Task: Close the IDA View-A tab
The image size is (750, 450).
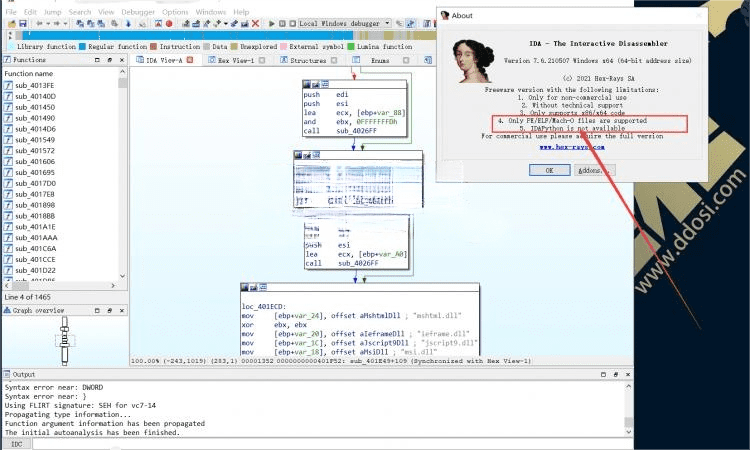Action: pyautogui.click(x=190, y=60)
